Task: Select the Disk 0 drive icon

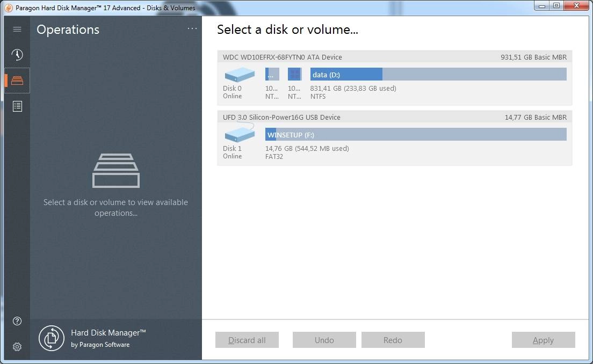Action: pos(240,75)
